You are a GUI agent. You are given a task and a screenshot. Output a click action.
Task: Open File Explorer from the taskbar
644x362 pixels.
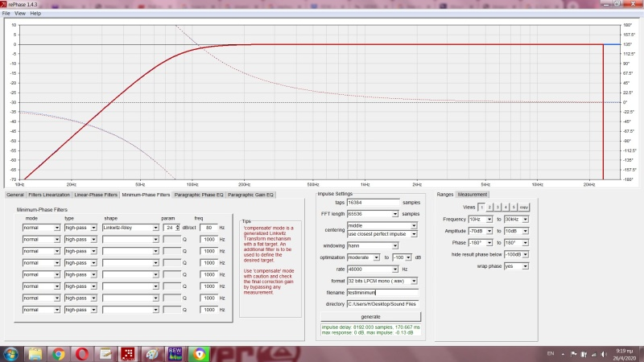point(35,353)
